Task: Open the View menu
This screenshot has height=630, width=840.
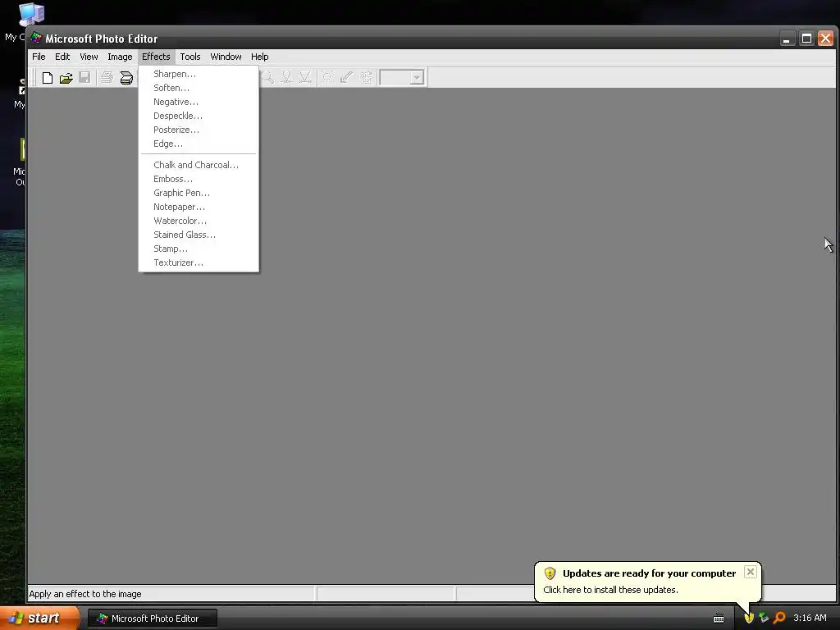Action: 89,57
